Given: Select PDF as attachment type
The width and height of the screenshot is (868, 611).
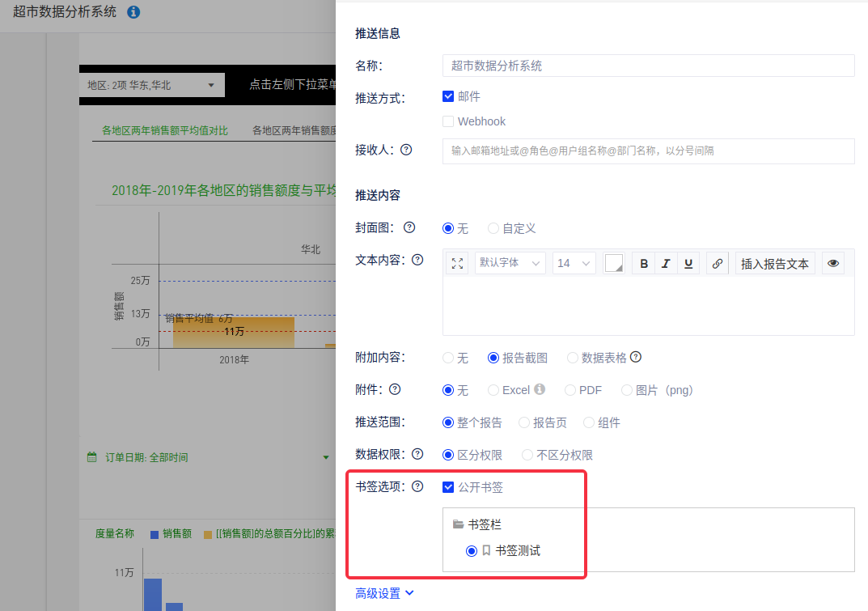Looking at the screenshot, I should click(570, 390).
